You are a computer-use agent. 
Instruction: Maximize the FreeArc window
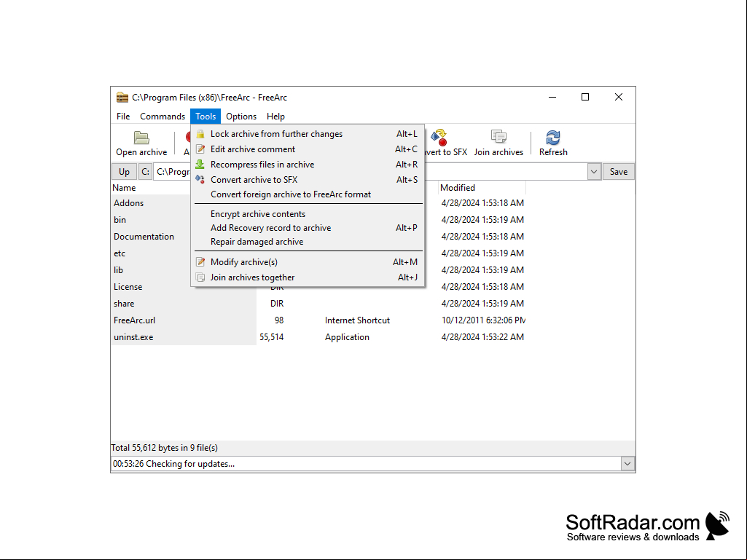pos(585,97)
